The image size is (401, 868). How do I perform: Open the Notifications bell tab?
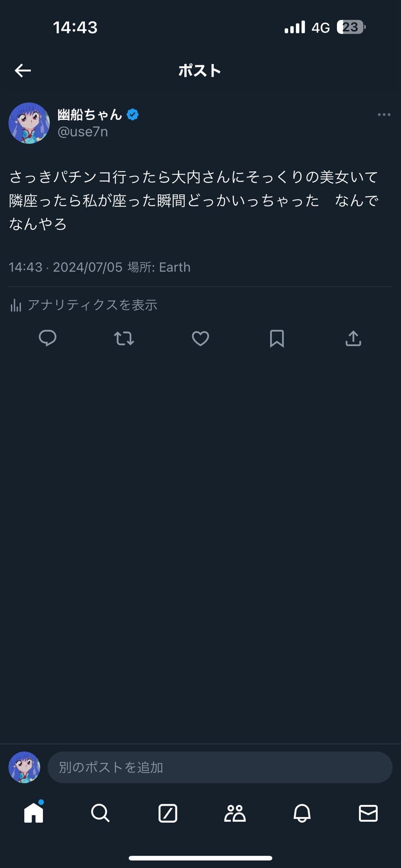[x=302, y=813]
